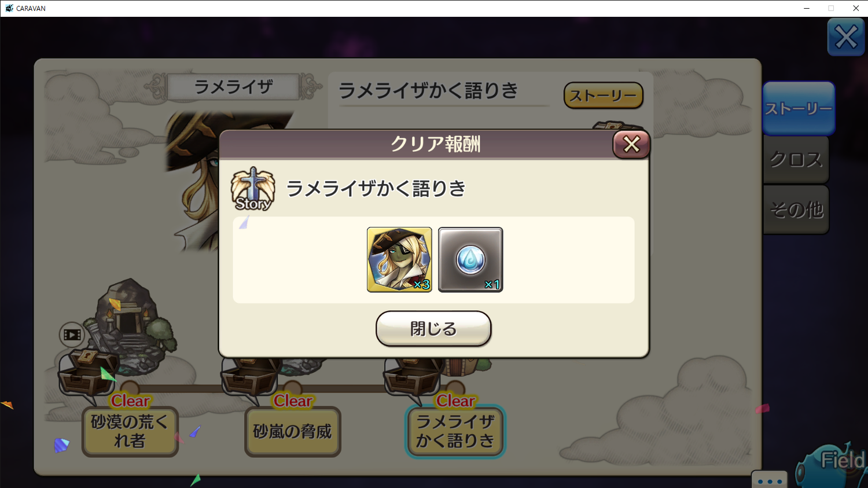Screen dimensions: 868x488
Task: Switch to the クロス side tab
Action: (796, 160)
